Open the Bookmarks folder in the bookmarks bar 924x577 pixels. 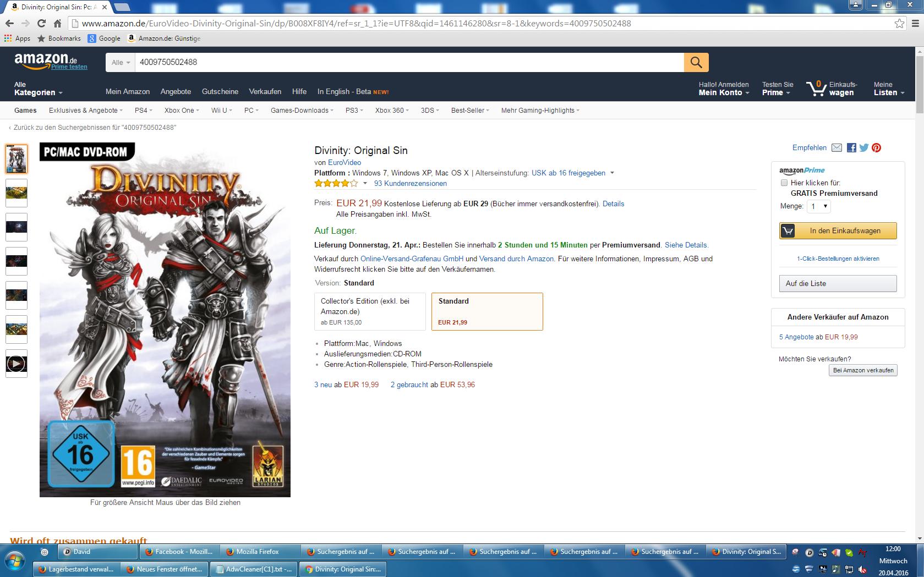(x=59, y=39)
